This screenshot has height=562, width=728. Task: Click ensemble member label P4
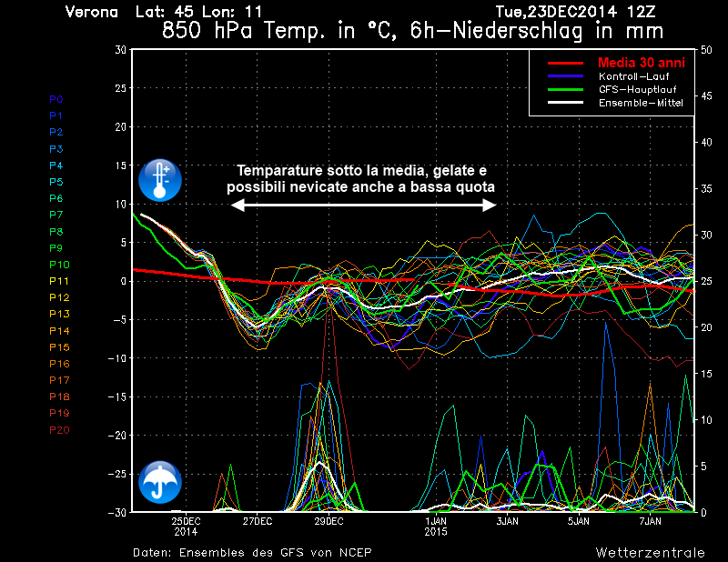point(56,166)
